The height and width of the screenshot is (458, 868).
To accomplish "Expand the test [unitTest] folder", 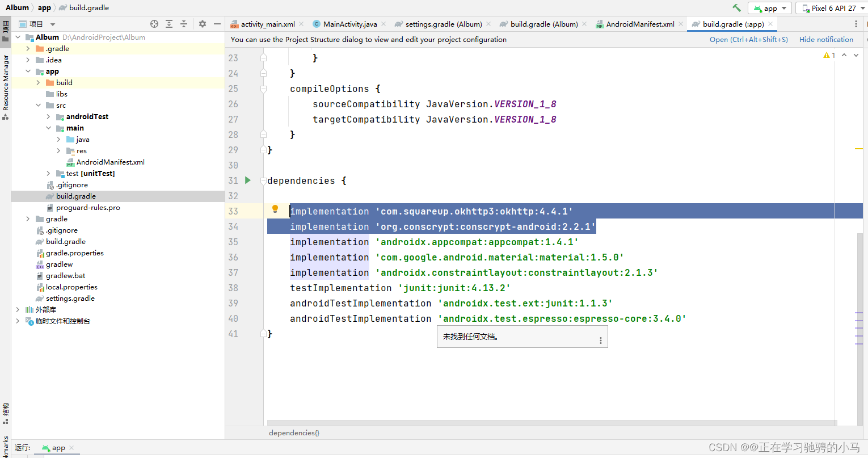I will 48,174.
